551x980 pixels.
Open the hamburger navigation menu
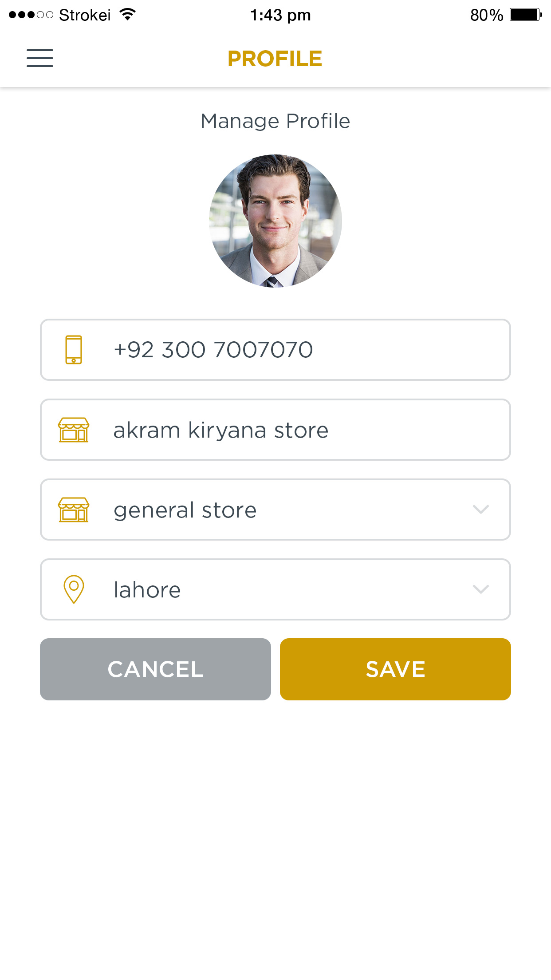click(39, 58)
